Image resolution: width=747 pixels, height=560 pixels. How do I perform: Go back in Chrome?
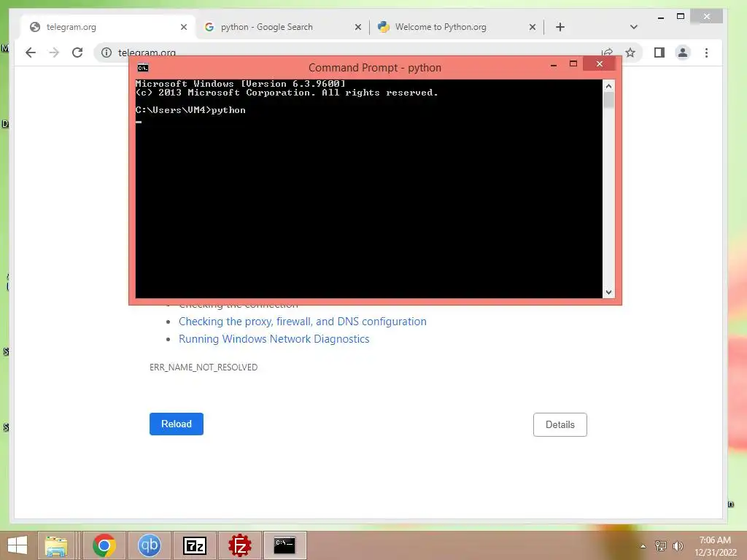point(31,52)
